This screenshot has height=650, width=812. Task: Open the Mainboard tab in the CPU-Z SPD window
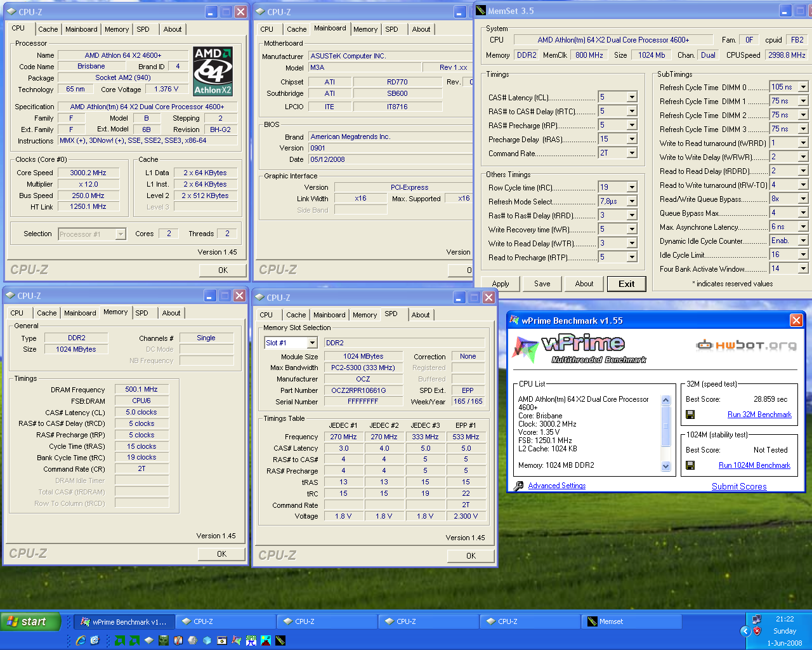(x=329, y=315)
